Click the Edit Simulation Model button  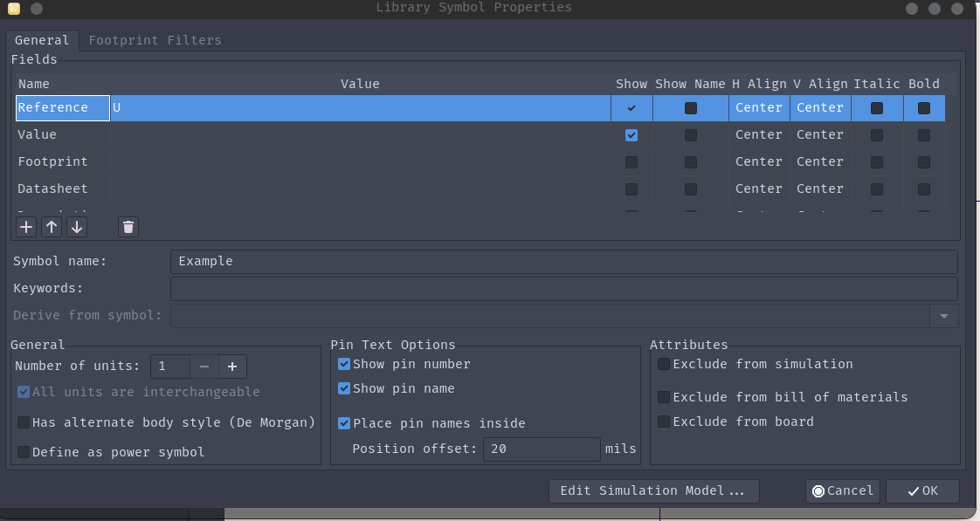pyautogui.click(x=653, y=490)
